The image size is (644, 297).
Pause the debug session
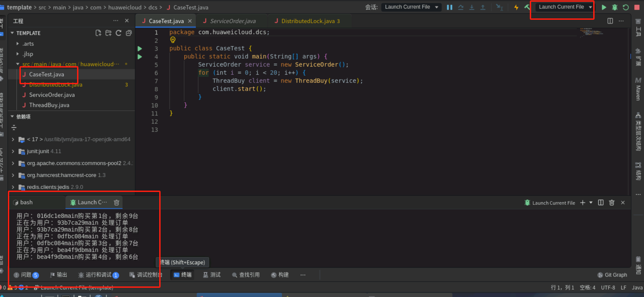pos(450,7)
